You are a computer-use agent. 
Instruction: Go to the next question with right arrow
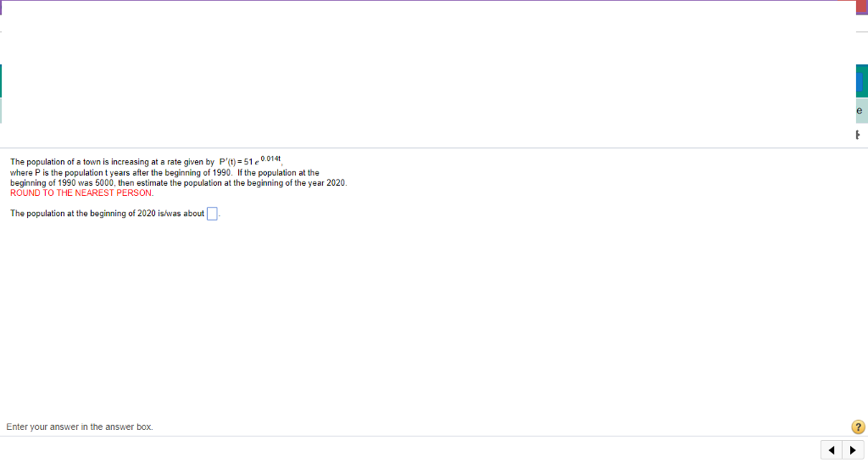[x=853, y=449]
